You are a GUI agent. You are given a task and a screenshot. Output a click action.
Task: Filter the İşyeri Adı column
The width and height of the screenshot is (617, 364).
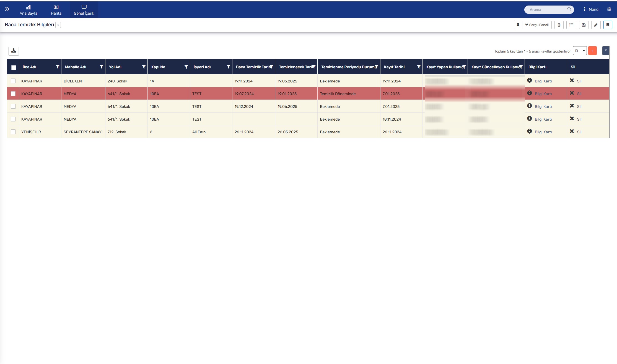[229, 67]
